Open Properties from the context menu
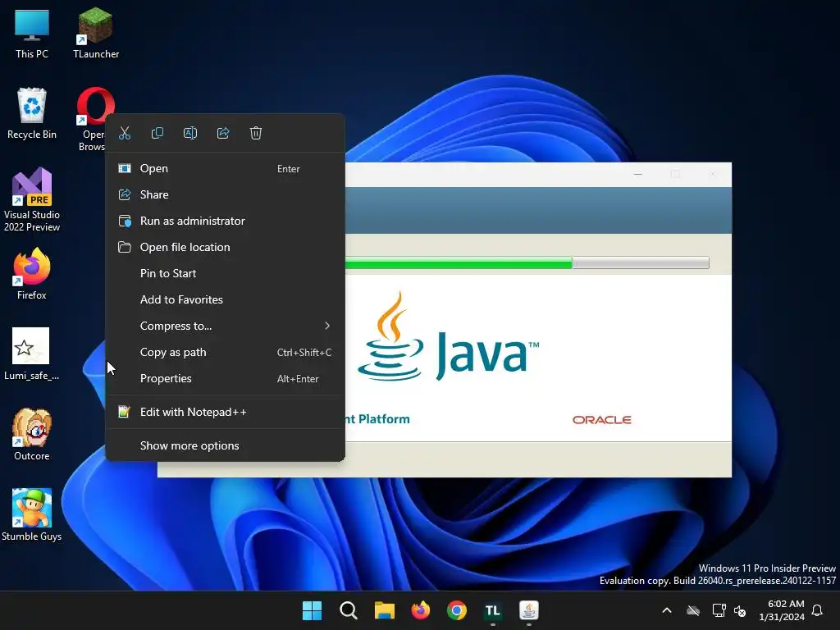This screenshot has height=630, width=840. (x=225, y=378)
